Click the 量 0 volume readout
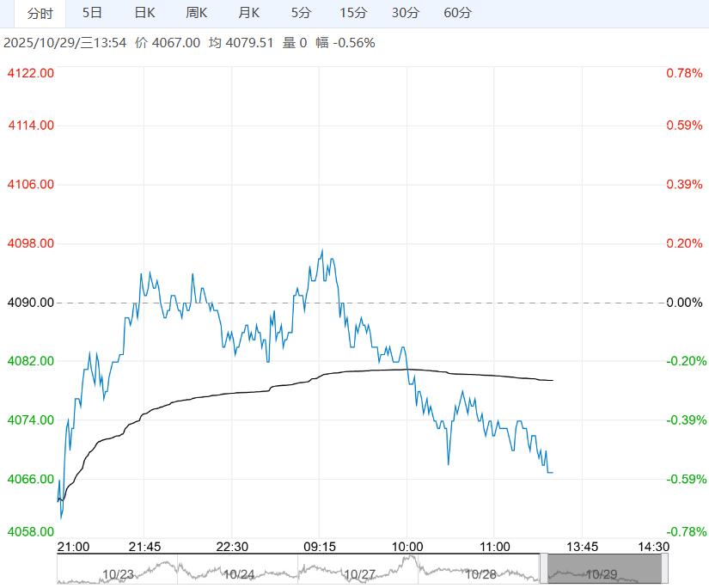The height and width of the screenshot is (588, 709). point(295,43)
